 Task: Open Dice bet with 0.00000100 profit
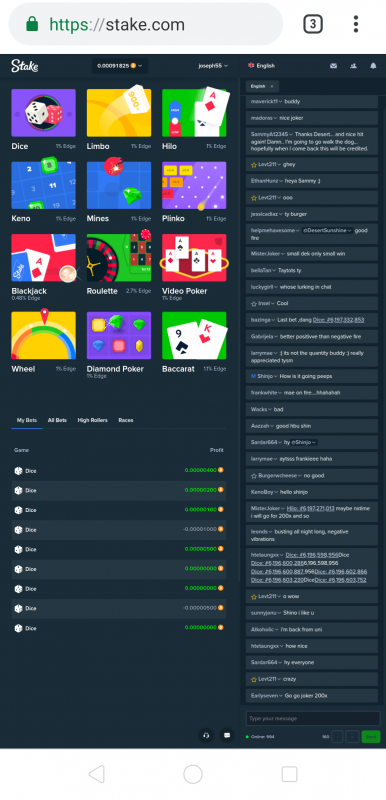pyautogui.click(x=118, y=510)
